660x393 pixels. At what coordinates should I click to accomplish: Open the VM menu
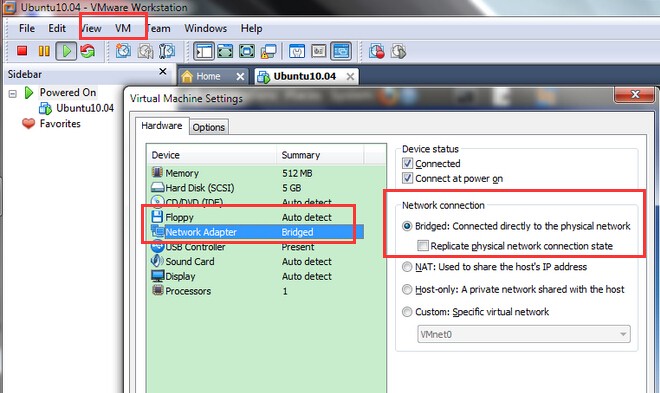tap(123, 28)
